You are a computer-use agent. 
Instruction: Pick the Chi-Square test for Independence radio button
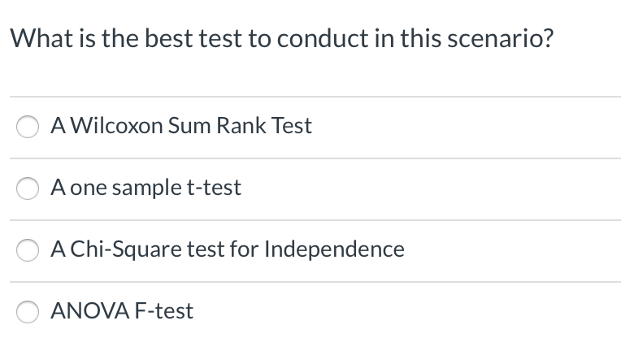coord(28,251)
